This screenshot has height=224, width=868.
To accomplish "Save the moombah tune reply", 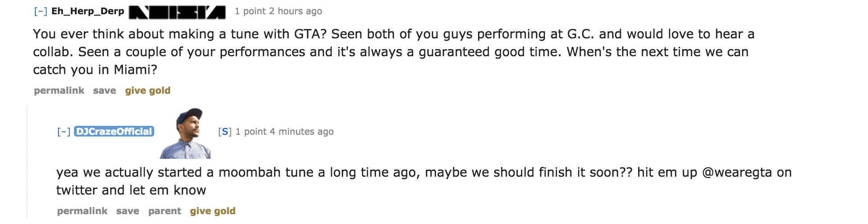I will [x=127, y=211].
